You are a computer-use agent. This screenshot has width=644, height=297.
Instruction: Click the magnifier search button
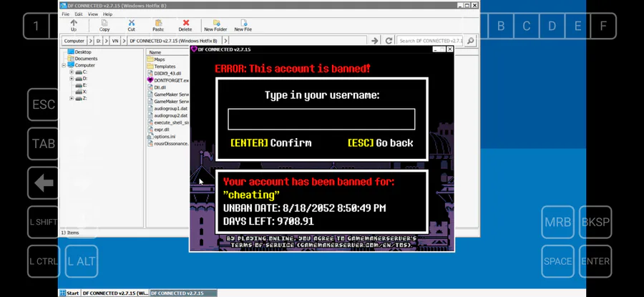471,41
